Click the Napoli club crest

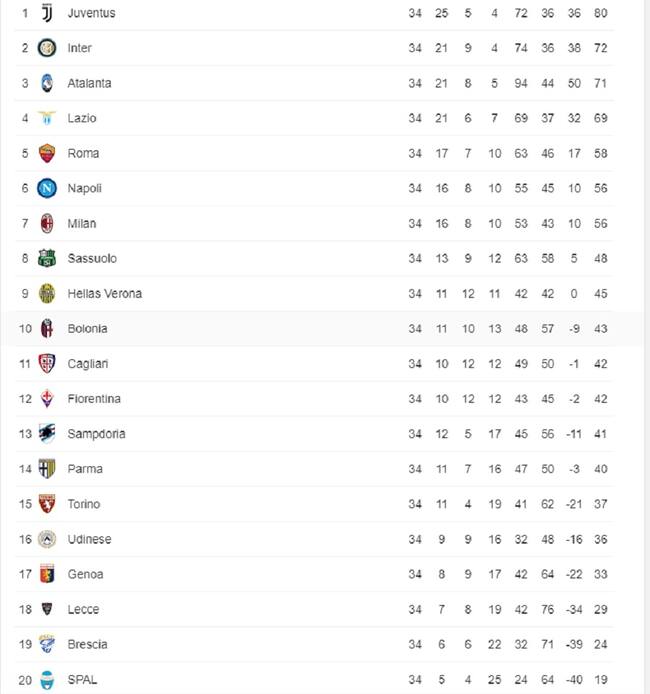[46, 188]
